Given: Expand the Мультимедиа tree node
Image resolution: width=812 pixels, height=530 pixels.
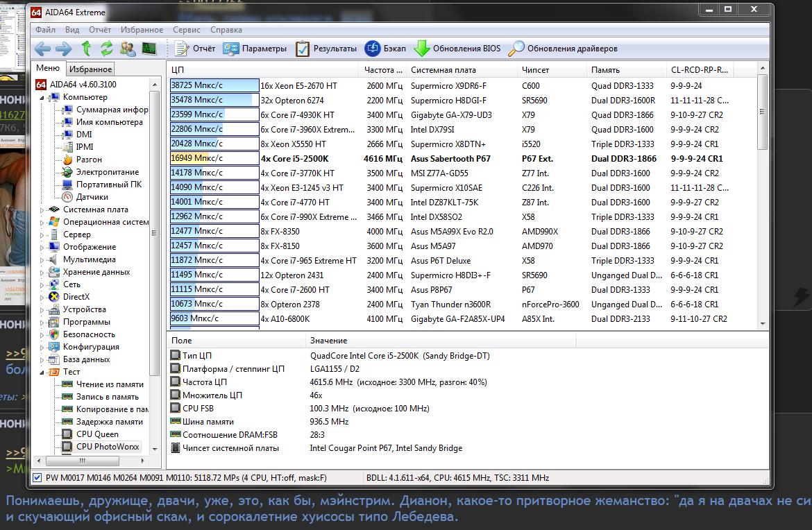Looking at the screenshot, I should pos(42,260).
